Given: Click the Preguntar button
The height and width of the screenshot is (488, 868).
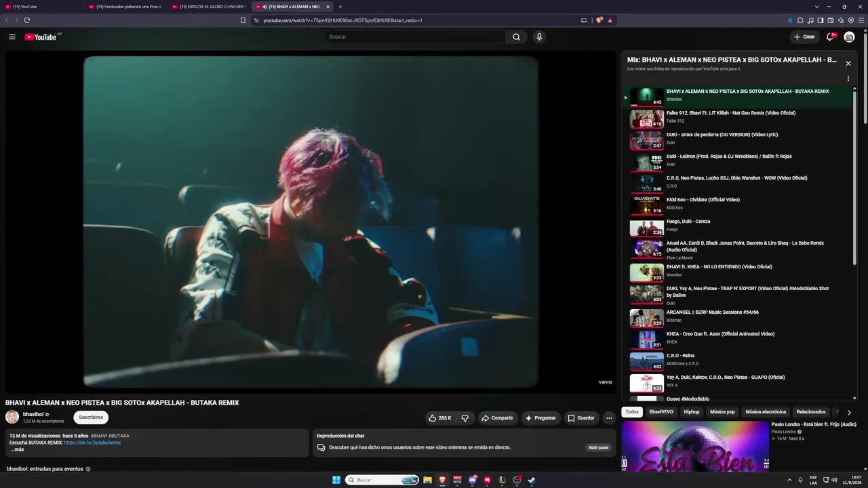Looking at the screenshot, I should [x=540, y=418].
